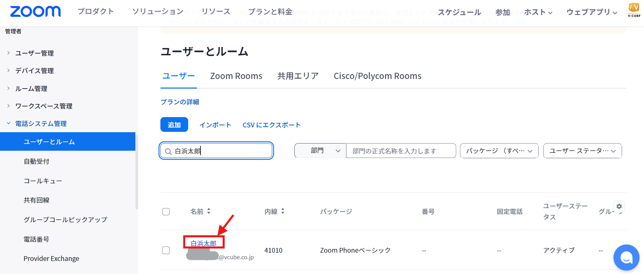Sort by 内線 column arrows

click(x=283, y=211)
